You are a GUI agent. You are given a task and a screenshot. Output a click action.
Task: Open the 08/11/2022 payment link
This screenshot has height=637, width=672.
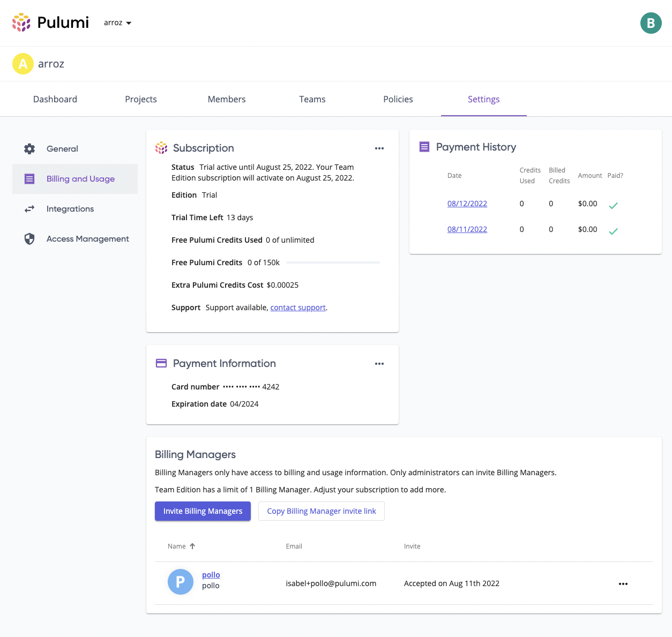pyautogui.click(x=467, y=229)
